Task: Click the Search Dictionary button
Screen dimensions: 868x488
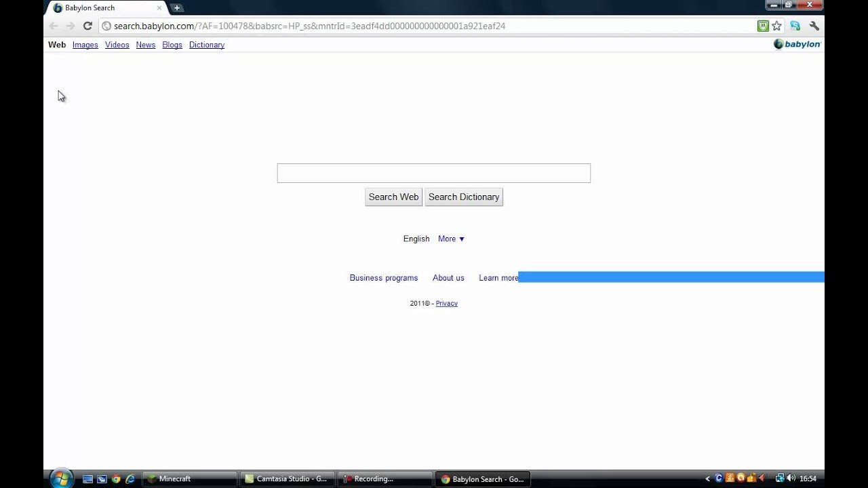Action: click(464, 197)
